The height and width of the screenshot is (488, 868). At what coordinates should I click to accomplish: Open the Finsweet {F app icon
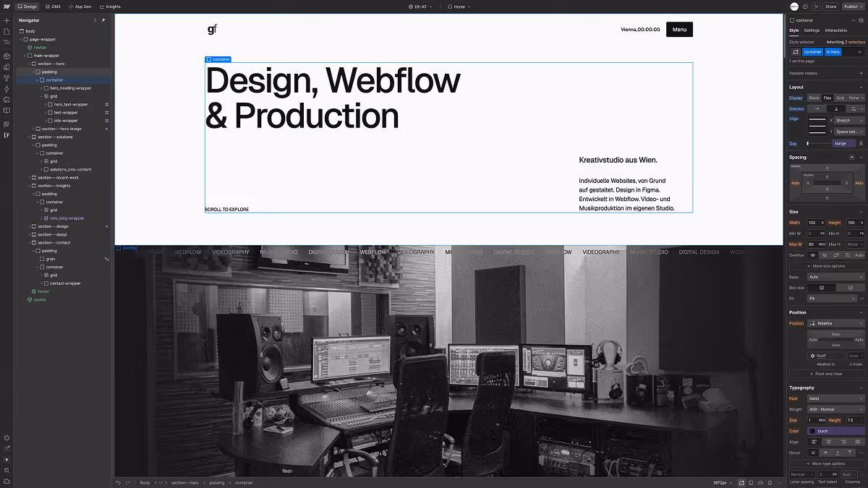coord(7,135)
